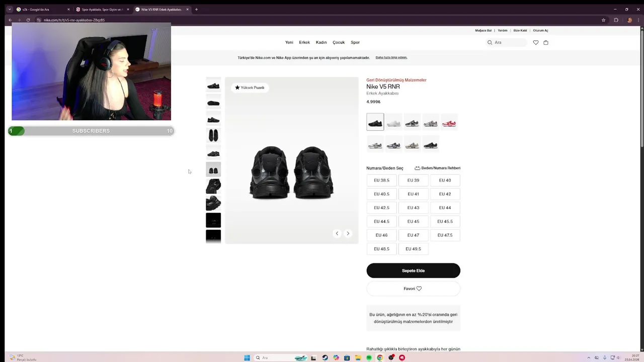Open Spotify from the taskbar
Viewport: 644px width, 362px height.
pos(369,358)
